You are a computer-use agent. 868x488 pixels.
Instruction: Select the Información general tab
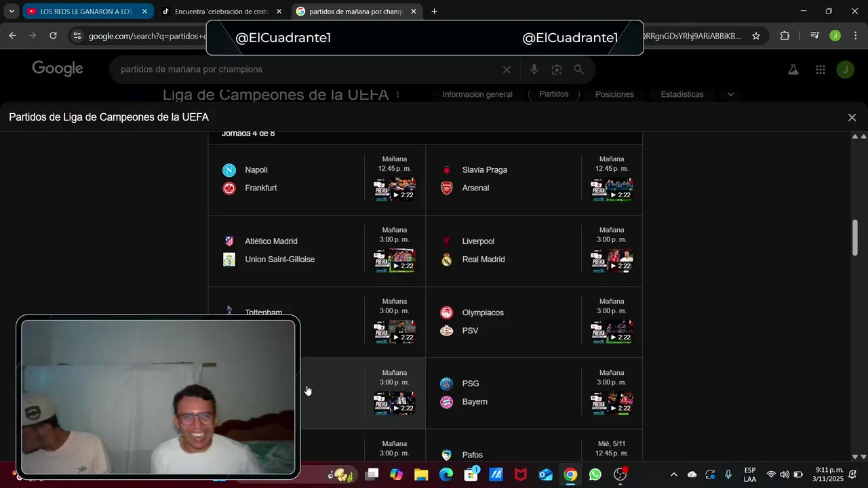(x=477, y=94)
